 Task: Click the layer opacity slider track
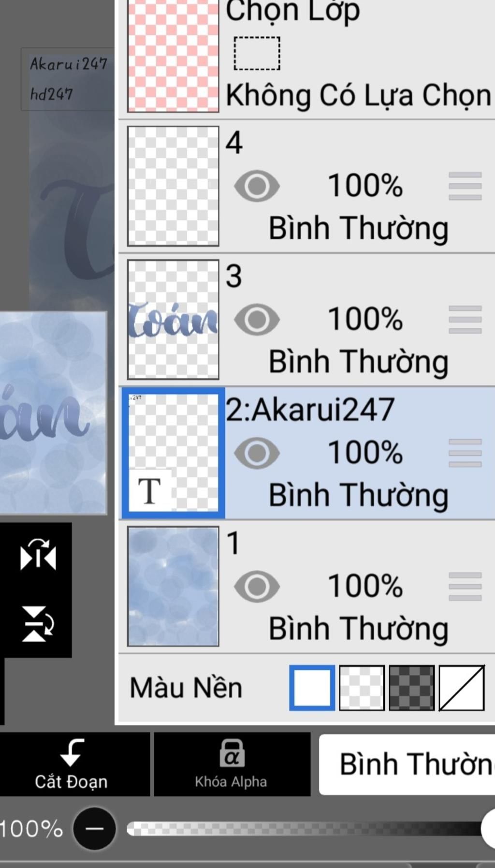[x=305, y=828]
